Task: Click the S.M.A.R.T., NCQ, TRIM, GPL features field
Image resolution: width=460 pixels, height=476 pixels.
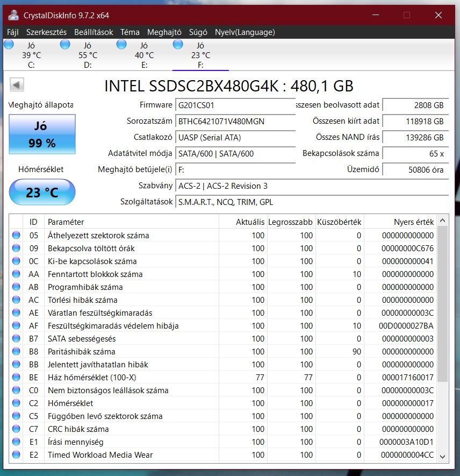Action: click(x=312, y=202)
